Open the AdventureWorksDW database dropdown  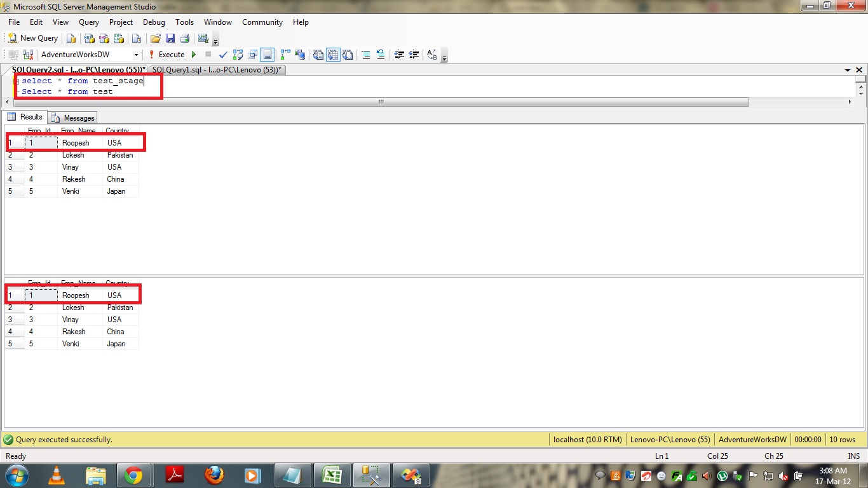[x=136, y=55]
